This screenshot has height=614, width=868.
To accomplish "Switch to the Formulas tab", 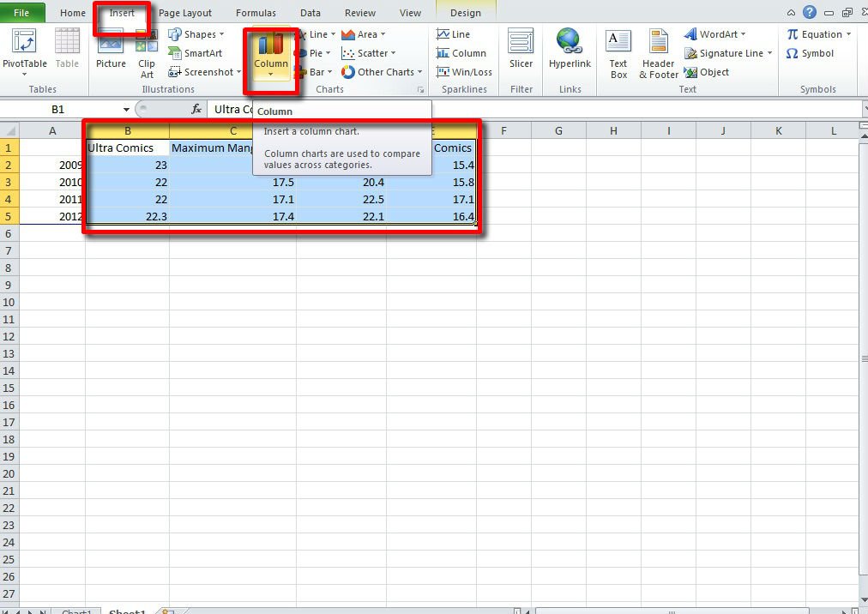I will 255,12.
